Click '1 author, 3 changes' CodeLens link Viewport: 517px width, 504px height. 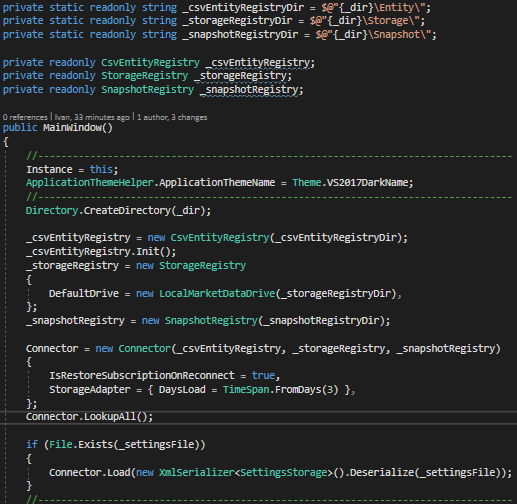pyautogui.click(x=172, y=117)
